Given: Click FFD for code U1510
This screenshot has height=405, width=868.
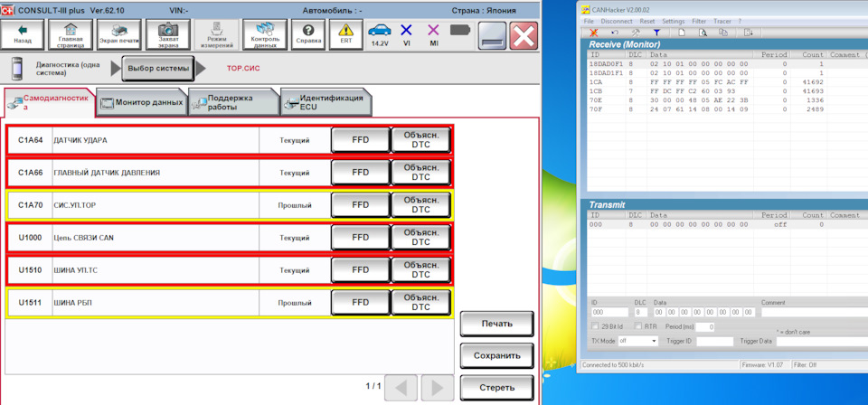Looking at the screenshot, I should pyautogui.click(x=361, y=270).
